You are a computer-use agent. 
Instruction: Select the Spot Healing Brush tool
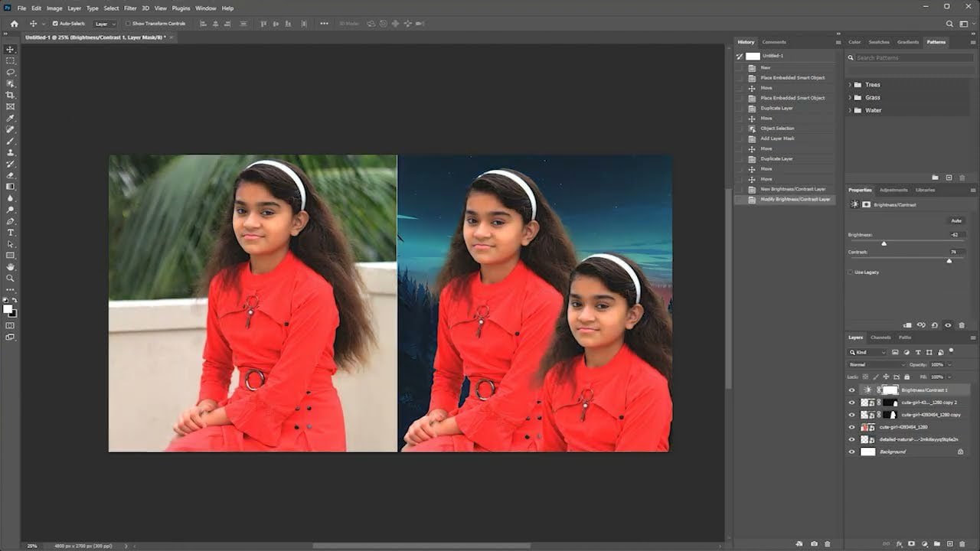(x=10, y=129)
